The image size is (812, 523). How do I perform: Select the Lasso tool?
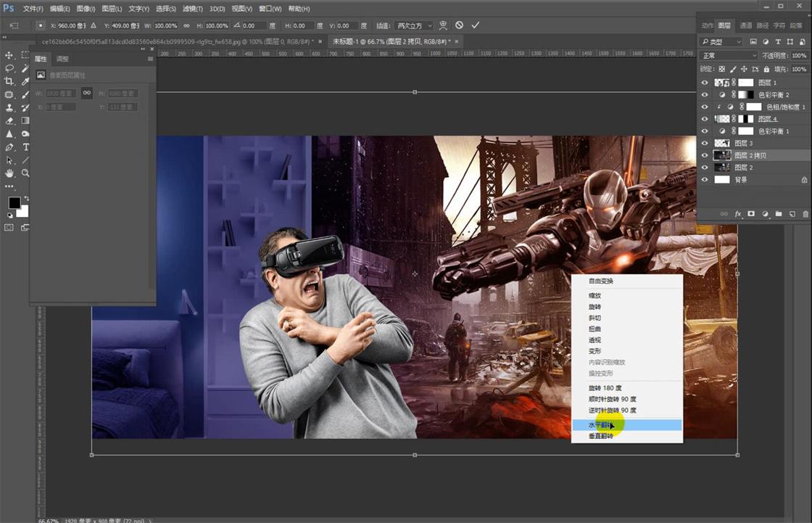click(x=9, y=69)
